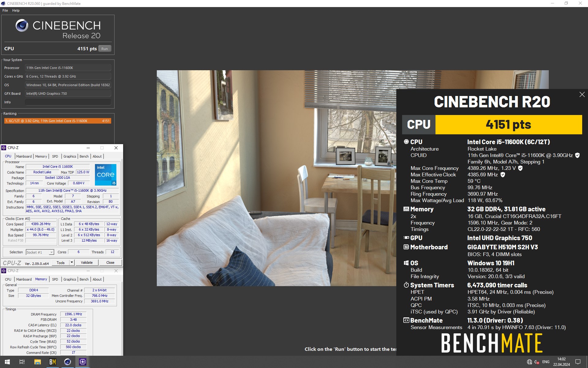The image size is (588, 368).
Task: Click CPU-Z title bar icon of upper window
Action: (x=4, y=148)
